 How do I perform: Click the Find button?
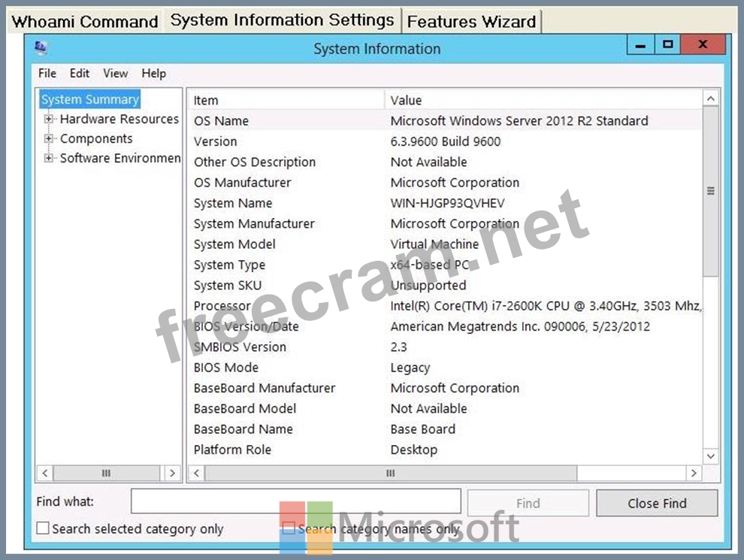[528, 503]
